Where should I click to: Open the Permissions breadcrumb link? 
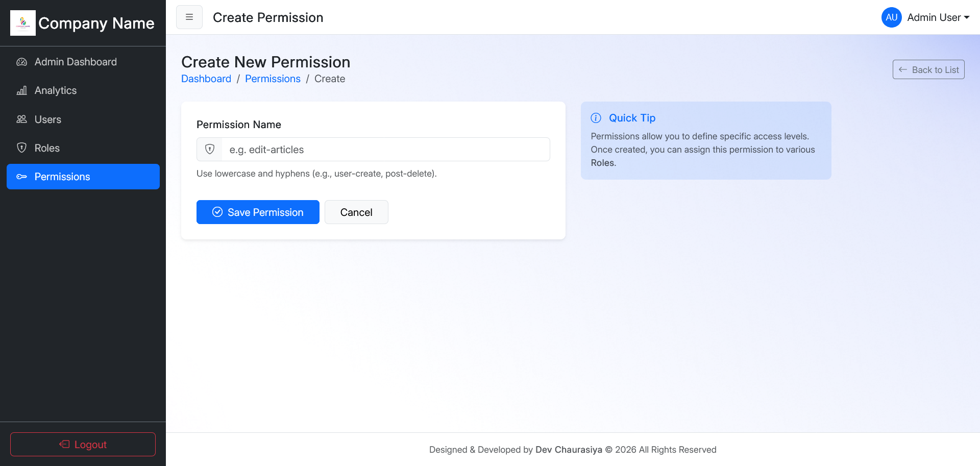[273, 79]
